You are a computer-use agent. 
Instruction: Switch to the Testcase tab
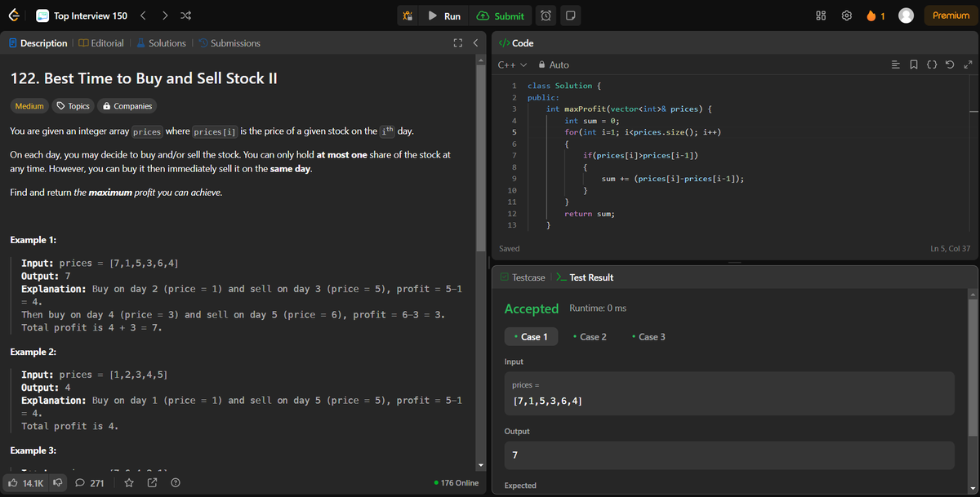pyautogui.click(x=522, y=277)
